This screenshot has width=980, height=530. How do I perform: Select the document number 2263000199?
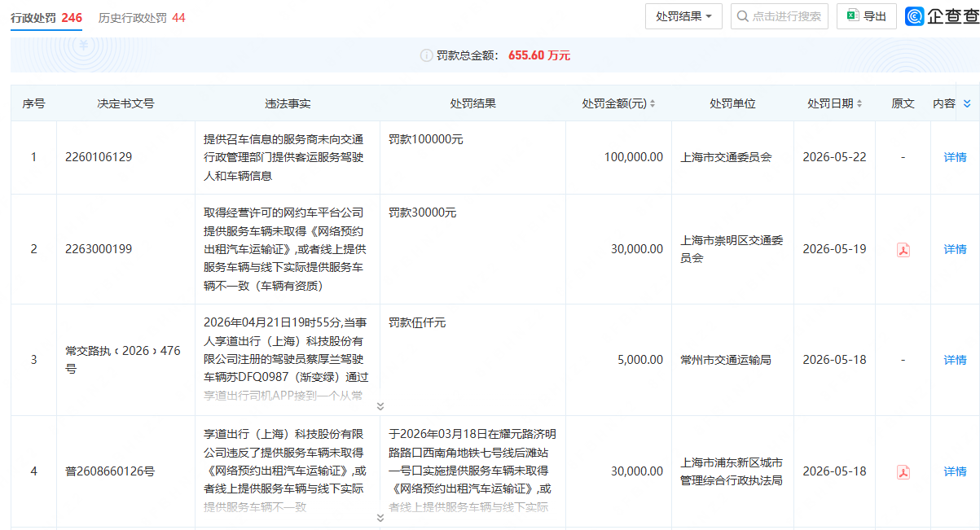click(99, 249)
